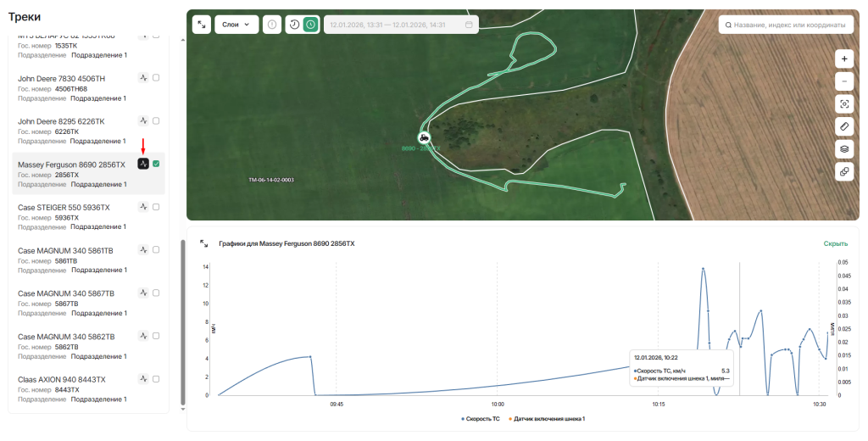Screen dimensions: 868x441
Task: Zoom out on the map
Action: coord(844,81)
